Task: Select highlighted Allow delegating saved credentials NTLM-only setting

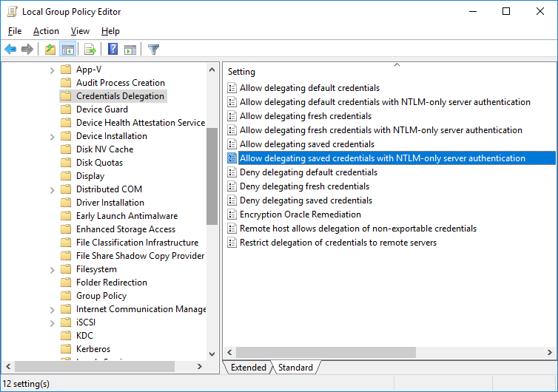Action: click(397, 158)
